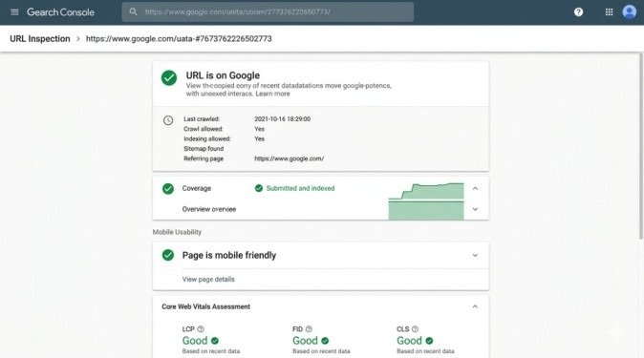Click the LCP Good check icon
The height and width of the screenshot is (358, 644).
click(x=215, y=341)
